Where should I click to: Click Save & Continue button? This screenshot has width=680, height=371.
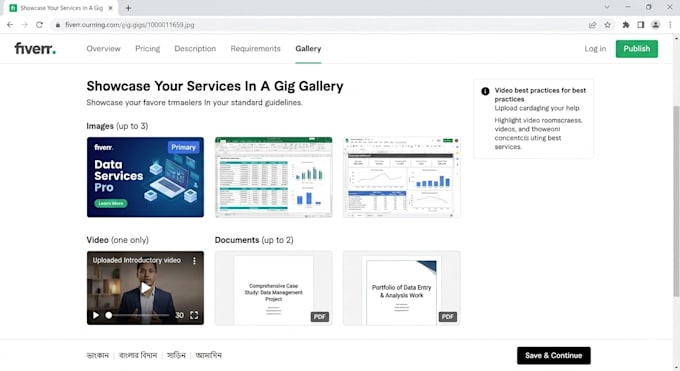(553, 355)
